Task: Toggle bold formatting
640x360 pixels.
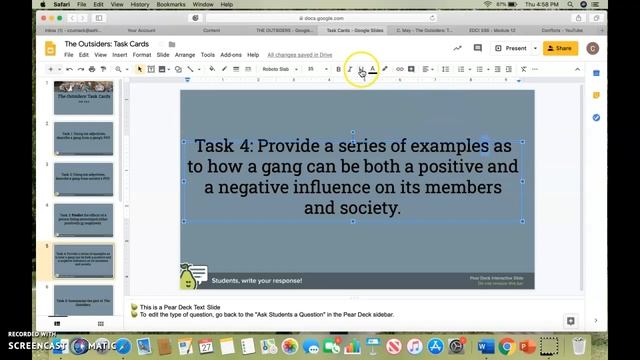Action: (338, 69)
